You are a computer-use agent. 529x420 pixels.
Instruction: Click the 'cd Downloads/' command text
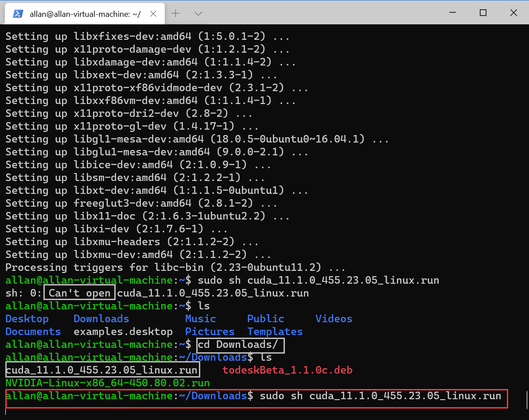(238, 344)
